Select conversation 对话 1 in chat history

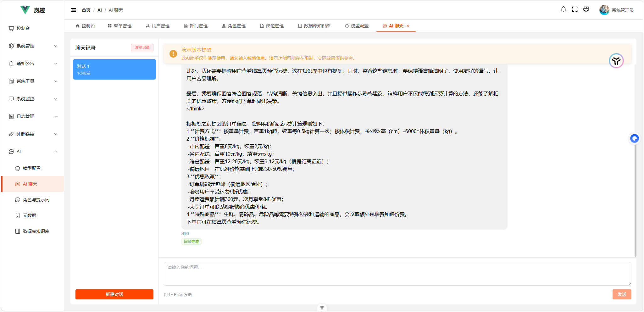click(x=114, y=69)
